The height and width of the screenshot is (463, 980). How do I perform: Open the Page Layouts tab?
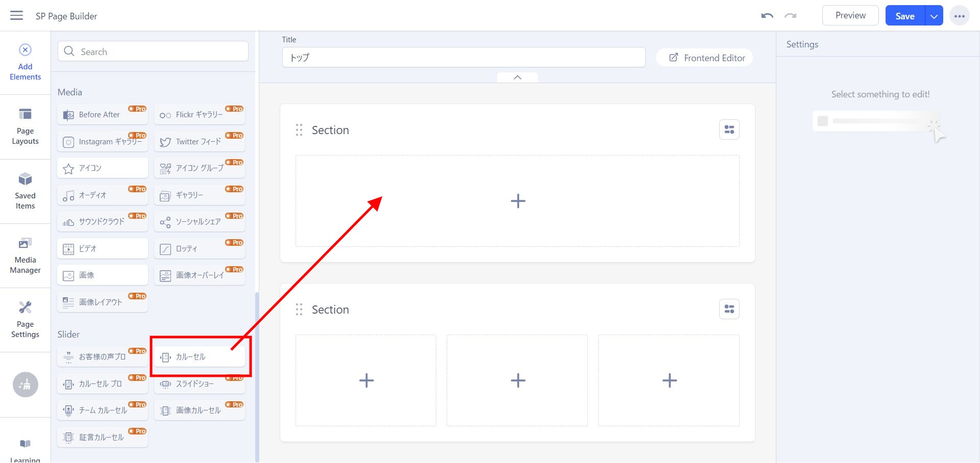pyautogui.click(x=25, y=126)
